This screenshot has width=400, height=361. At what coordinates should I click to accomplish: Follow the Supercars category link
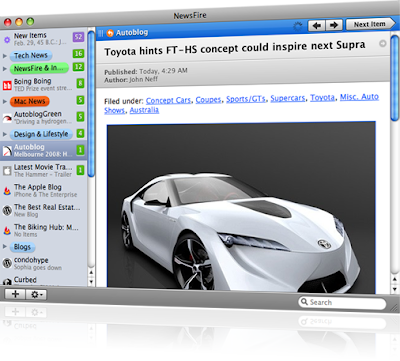click(x=288, y=98)
